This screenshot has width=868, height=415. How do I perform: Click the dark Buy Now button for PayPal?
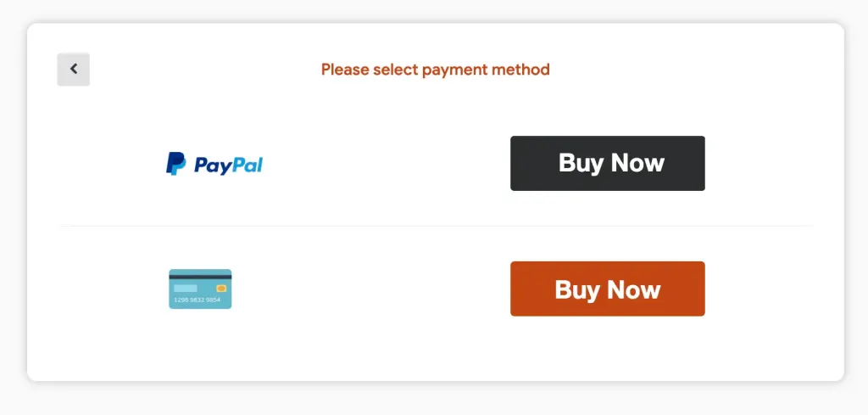click(607, 164)
